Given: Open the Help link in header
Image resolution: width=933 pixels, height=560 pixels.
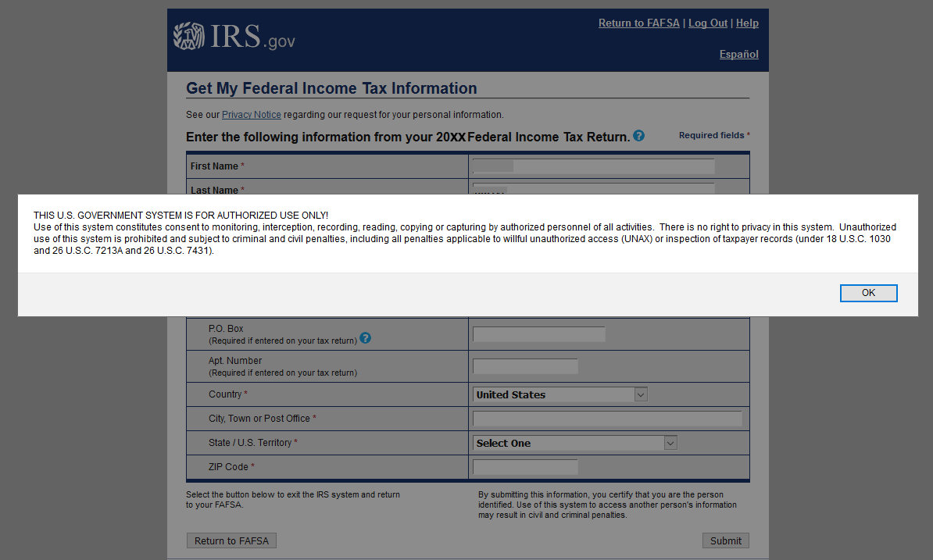Looking at the screenshot, I should (747, 23).
